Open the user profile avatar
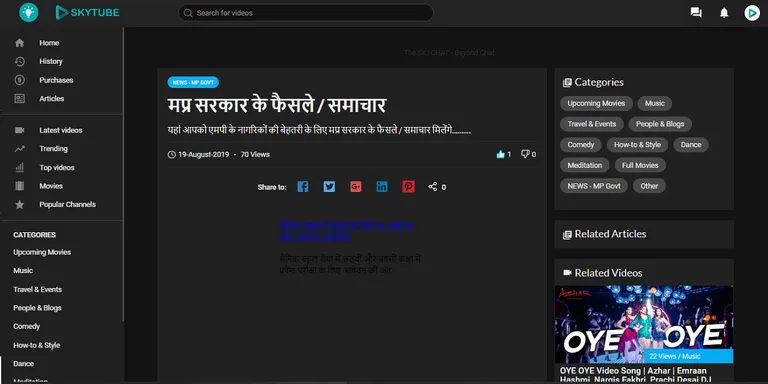Screen dimensions: 768x384 tap(752, 13)
